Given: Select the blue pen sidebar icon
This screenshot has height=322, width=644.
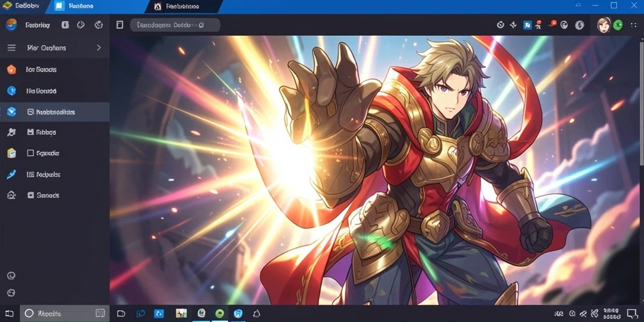Looking at the screenshot, I should (11, 174).
